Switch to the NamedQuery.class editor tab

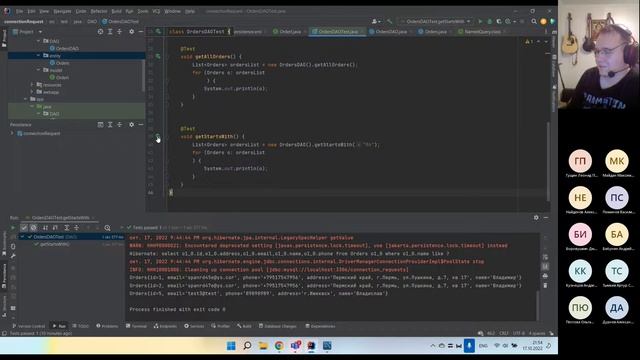482,31
